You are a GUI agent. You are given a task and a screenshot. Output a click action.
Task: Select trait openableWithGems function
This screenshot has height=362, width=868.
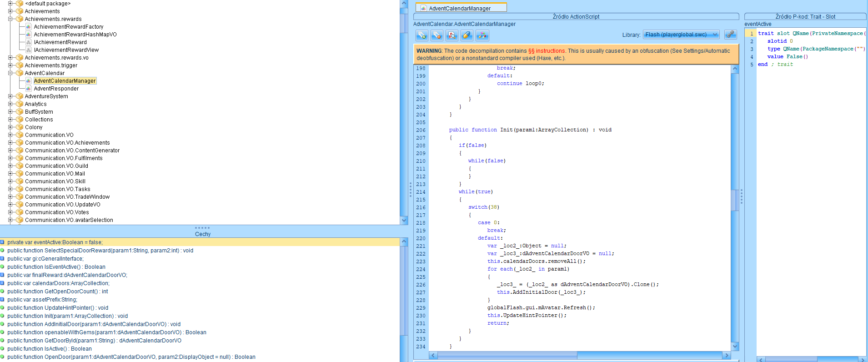tap(107, 332)
